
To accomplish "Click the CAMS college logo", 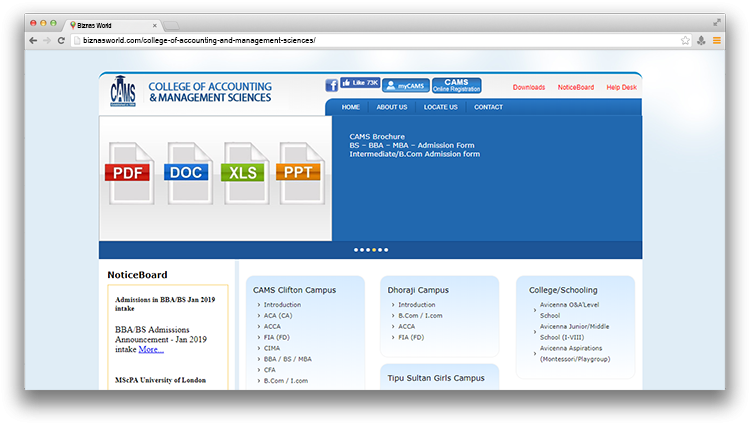I will pos(123,91).
